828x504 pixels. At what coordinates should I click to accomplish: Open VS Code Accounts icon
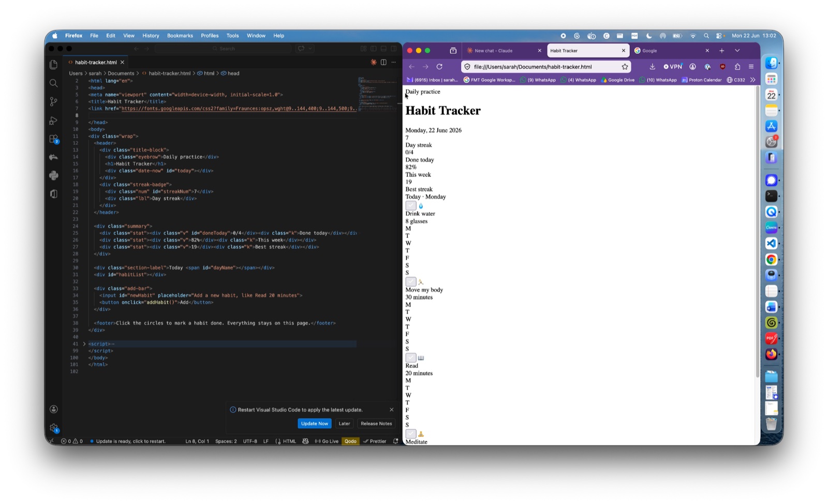coord(53,409)
